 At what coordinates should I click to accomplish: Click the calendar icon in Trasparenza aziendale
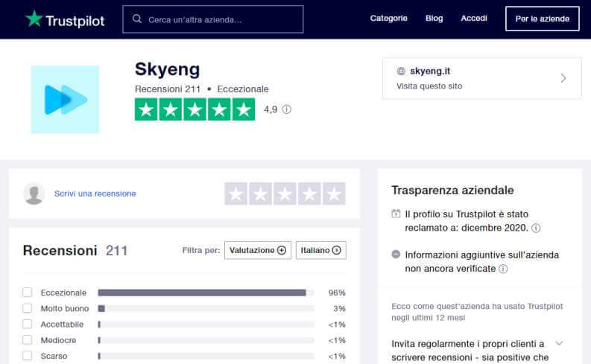point(396,214)
